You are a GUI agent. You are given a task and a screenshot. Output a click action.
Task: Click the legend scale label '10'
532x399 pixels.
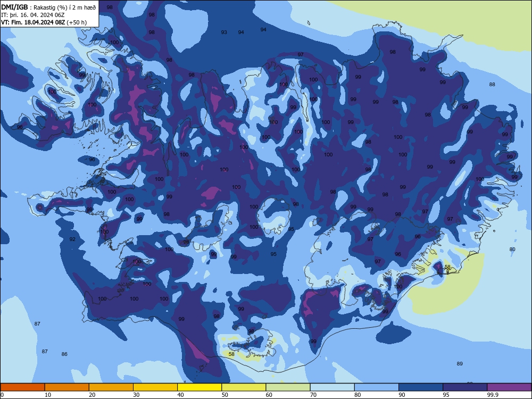[x=48, y=395]
